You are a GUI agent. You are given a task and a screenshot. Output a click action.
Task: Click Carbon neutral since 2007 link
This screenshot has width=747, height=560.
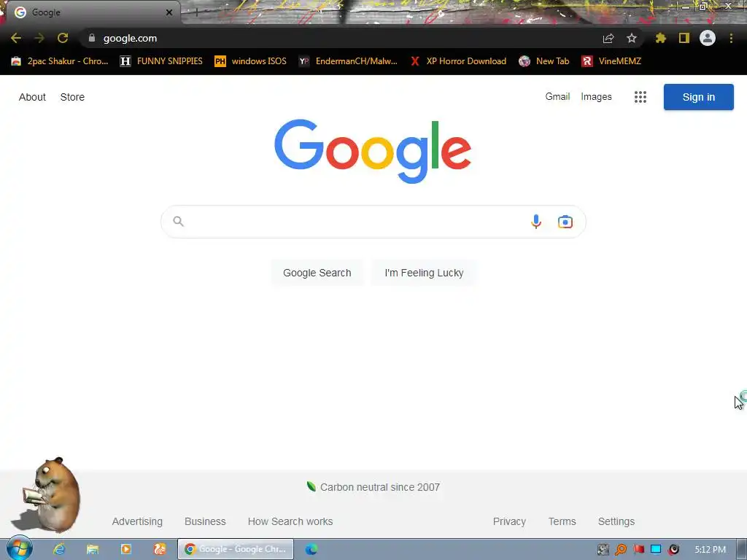[373, 487]
